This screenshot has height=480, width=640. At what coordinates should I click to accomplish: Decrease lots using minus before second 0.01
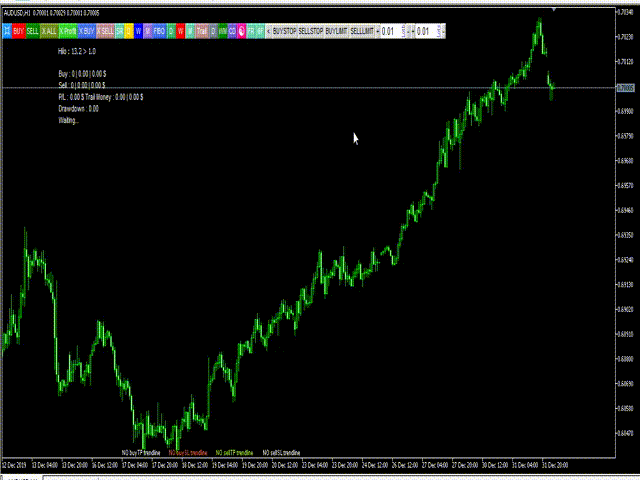[413, 31]
